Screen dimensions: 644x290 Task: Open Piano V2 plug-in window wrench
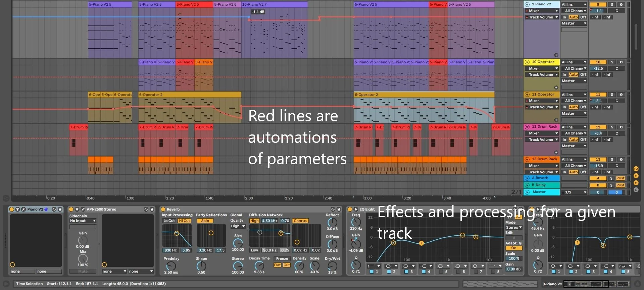pos(23,209)
